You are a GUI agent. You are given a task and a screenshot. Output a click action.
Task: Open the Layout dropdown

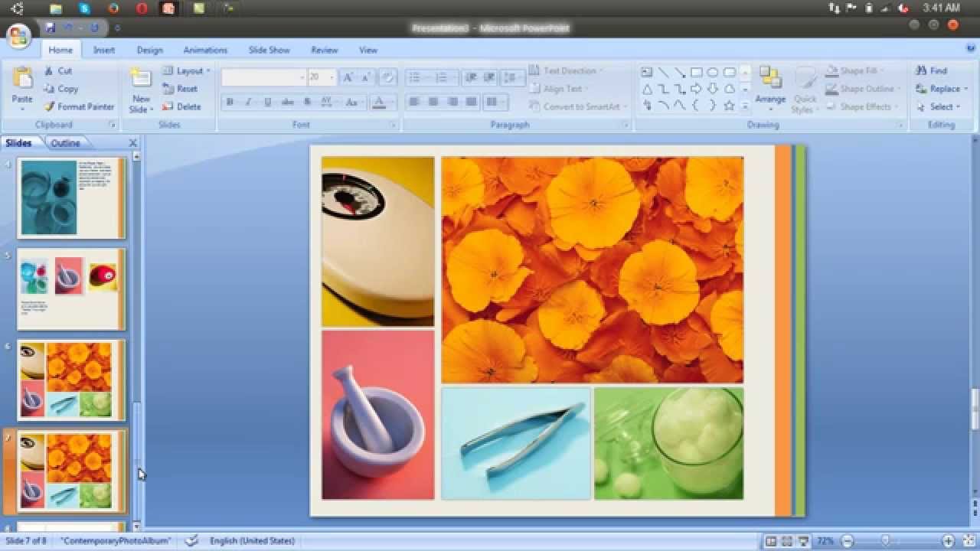187,70
